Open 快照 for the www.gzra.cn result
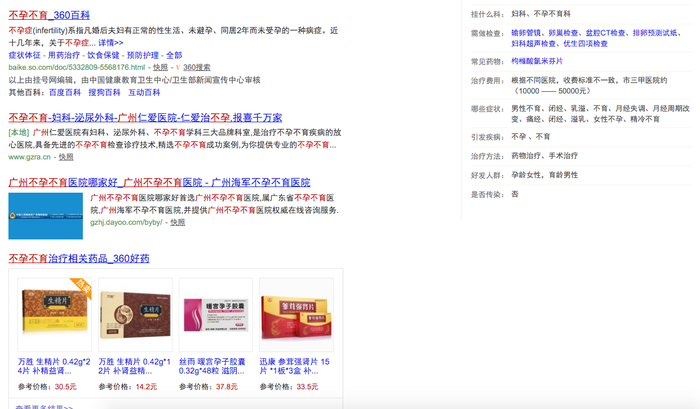This screenshot has width=700, height=409. pyautogui.click(x=66, y=157)
